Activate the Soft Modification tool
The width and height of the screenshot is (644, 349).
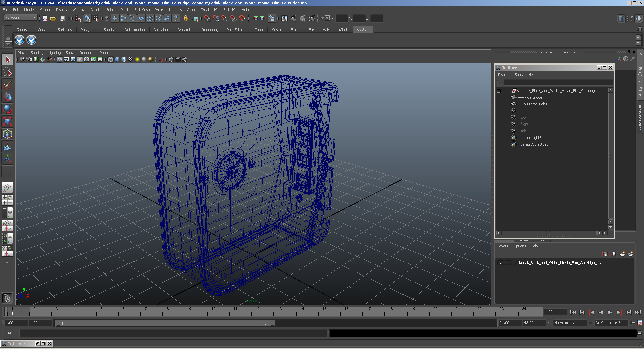7,146
